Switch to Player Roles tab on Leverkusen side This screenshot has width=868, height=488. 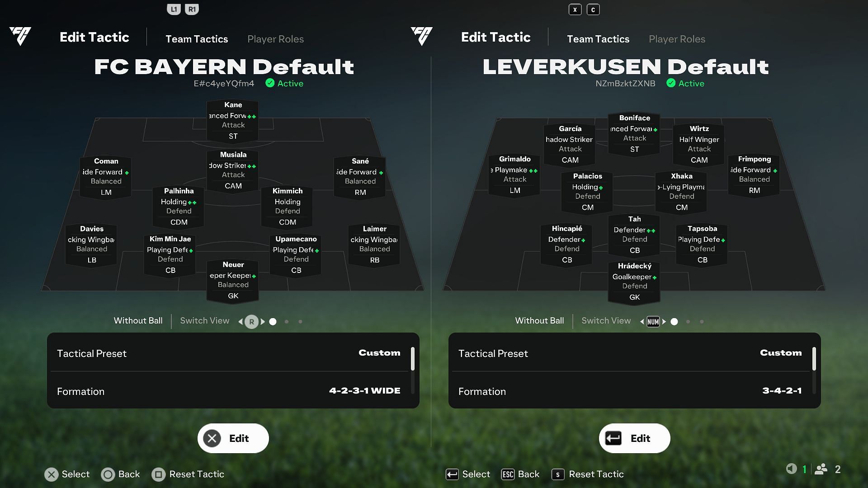677,39
